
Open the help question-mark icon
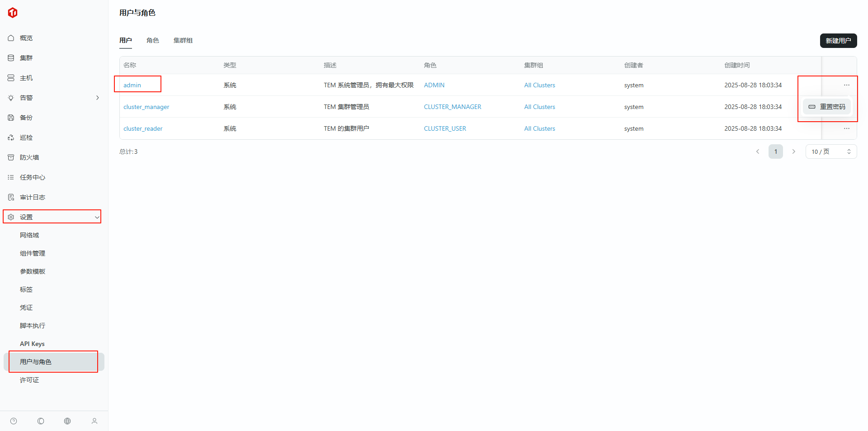point(14,421)
